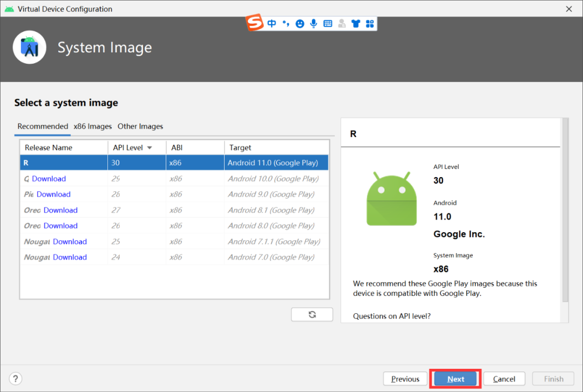Open emoji panel in Sogou toolbar
Viewport: 583px width, 392px height.
pyautogui.click(x=300, y=23)
